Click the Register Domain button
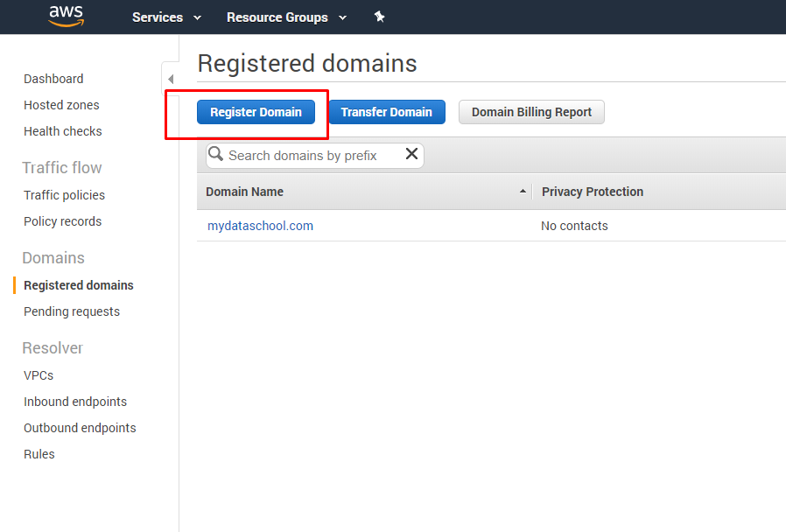 pyautogui.click(x=256, y=112)
